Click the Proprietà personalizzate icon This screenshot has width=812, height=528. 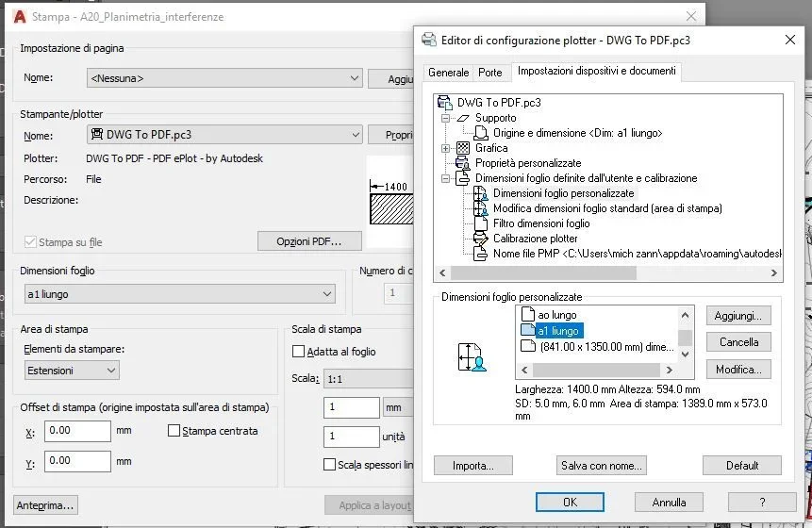tap(462, 163)
